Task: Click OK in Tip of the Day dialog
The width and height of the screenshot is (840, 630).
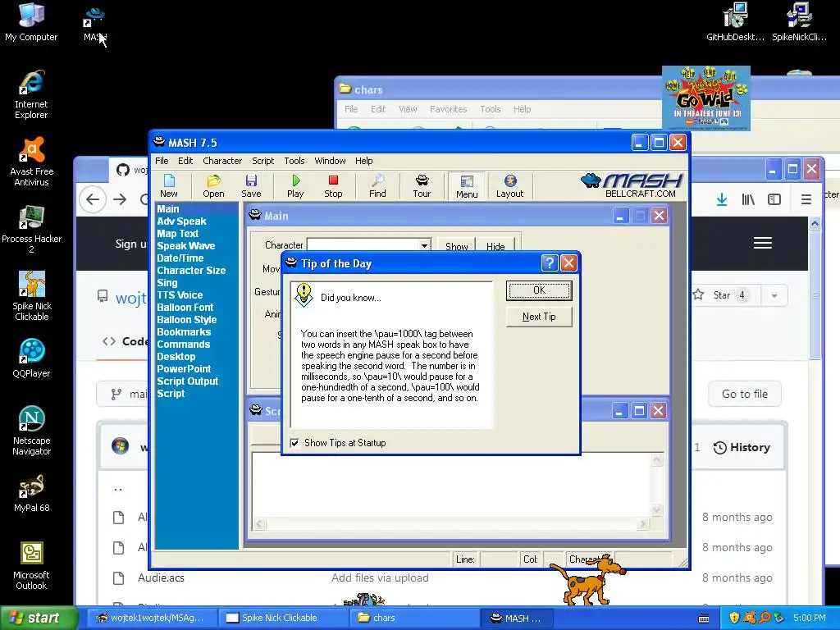Action: pyautogui.click(x=539, y=290)
